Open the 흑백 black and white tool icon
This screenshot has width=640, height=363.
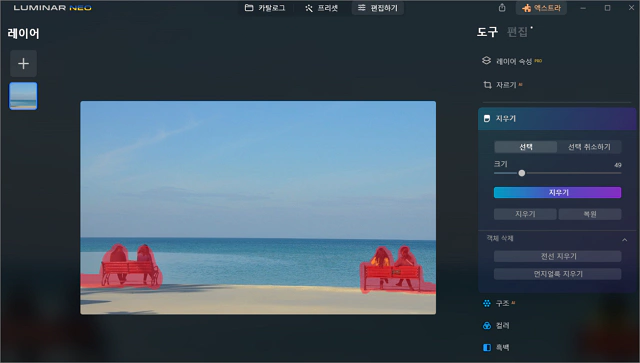487,347
